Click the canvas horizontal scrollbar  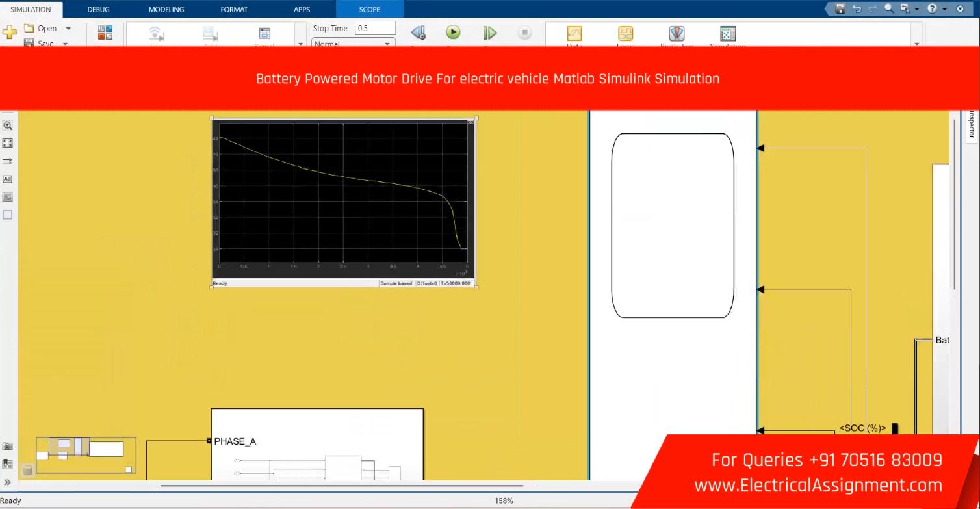341,485
